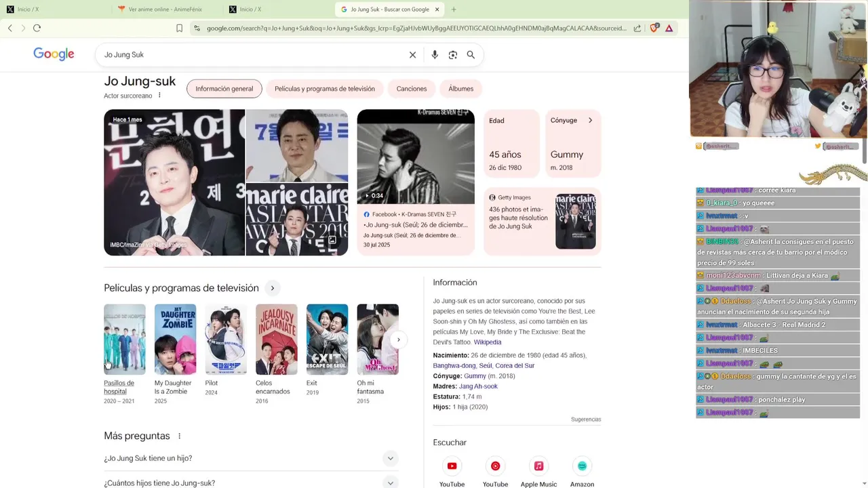
Task: Close the Jo Jung Suk Google tab
Action: click(x=437, y=9)
